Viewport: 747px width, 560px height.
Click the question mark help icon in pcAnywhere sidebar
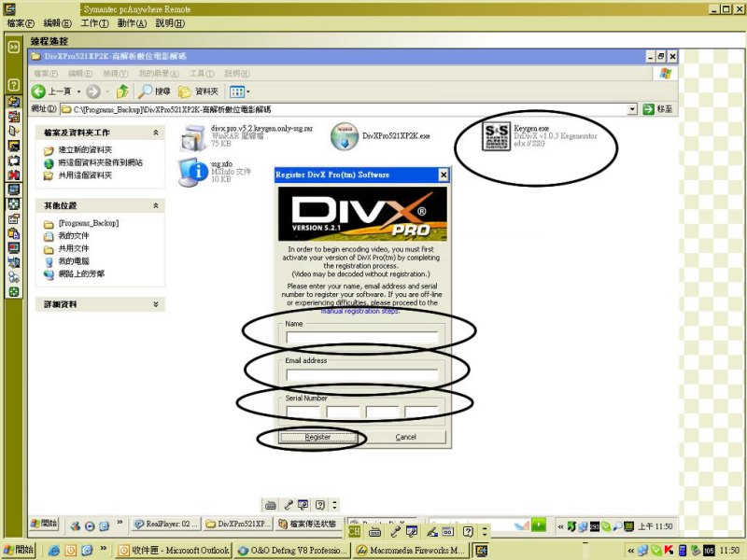(x=14, y=85)
